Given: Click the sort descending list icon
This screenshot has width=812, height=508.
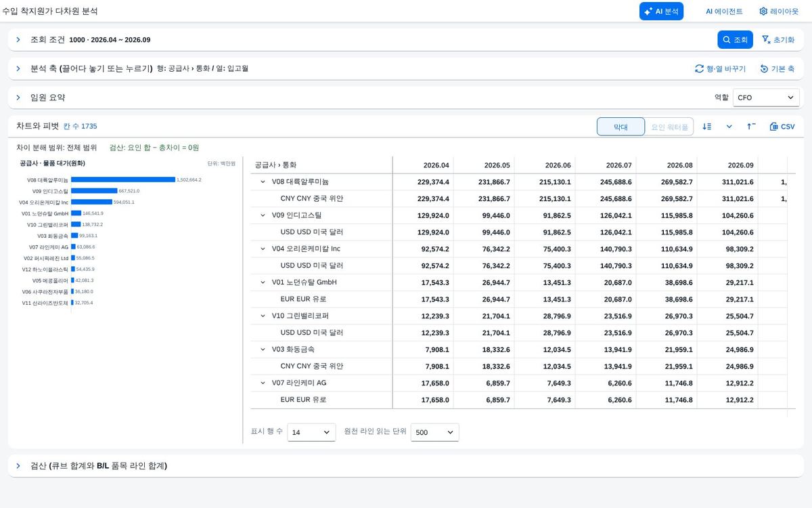Looking at the screenshot, I should pos(707,127).
